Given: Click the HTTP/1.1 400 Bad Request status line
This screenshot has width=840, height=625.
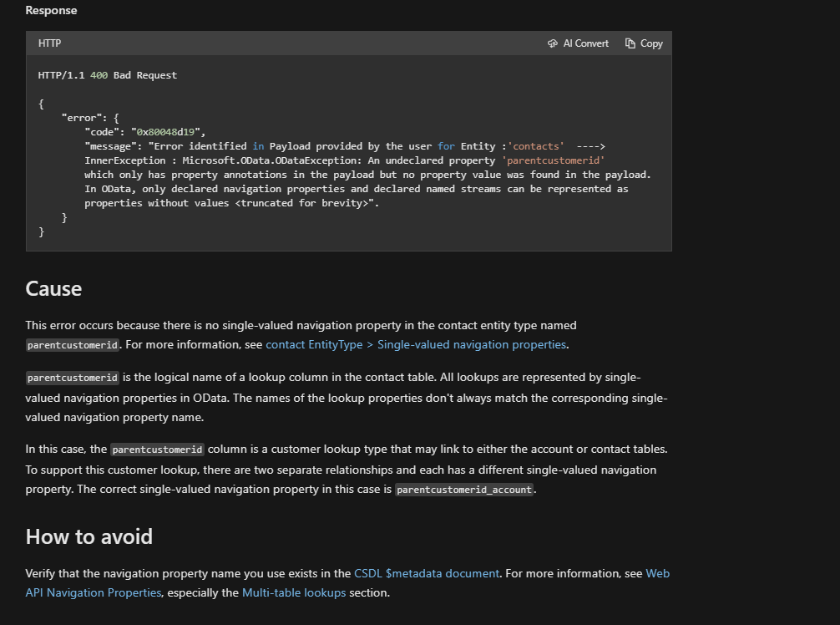Looking at the screenshot, I should coord(107,74).
